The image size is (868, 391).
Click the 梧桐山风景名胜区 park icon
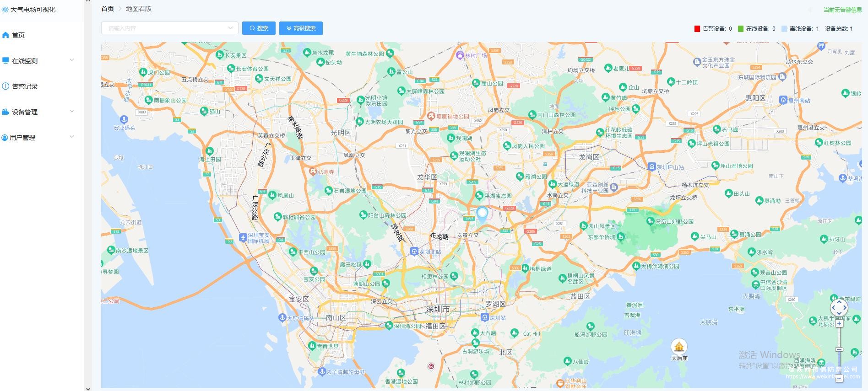[x=562, y=278]
